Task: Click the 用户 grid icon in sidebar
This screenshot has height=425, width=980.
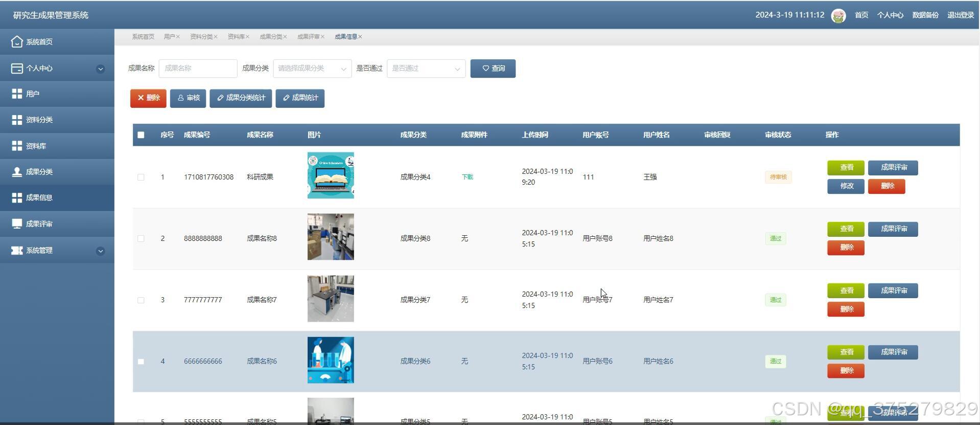Action: [17, 94]
